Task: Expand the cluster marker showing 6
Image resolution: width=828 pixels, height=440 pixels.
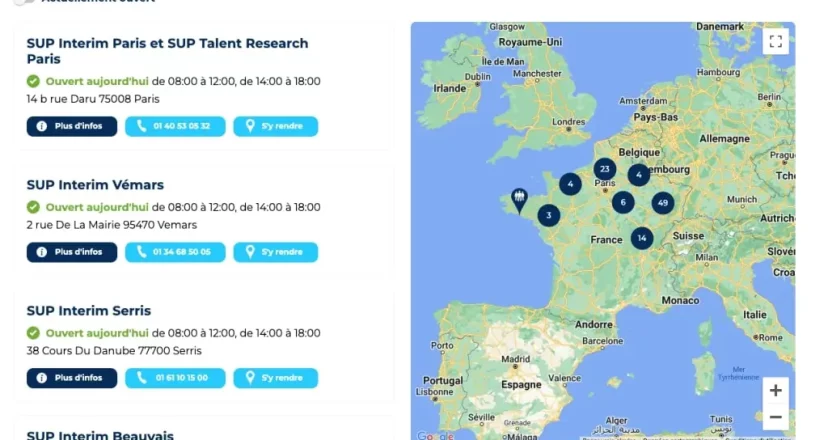Action: click(x=623, y=202)
